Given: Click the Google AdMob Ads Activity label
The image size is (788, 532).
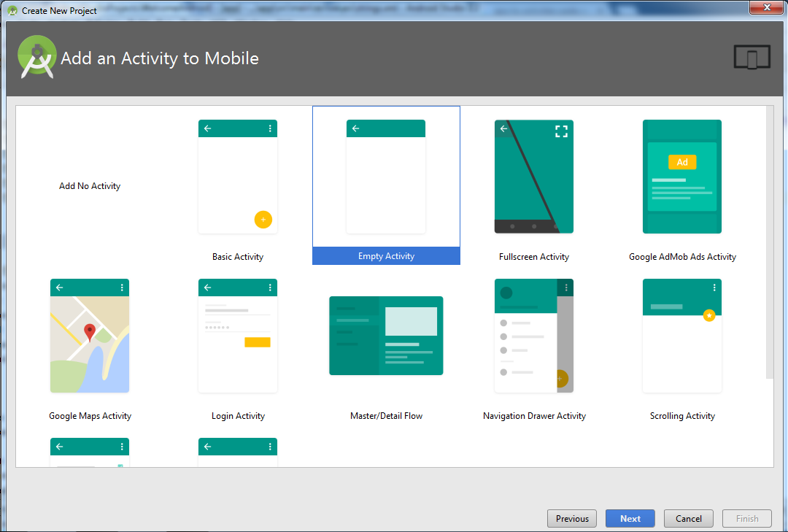Looking at the screenshot, I should coord(682,256).
